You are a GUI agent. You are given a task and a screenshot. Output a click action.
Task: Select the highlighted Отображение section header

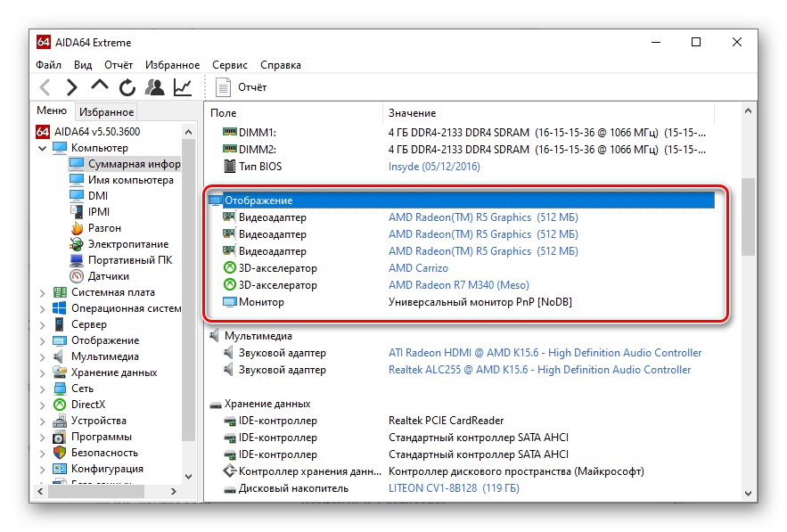click(462, 201)
